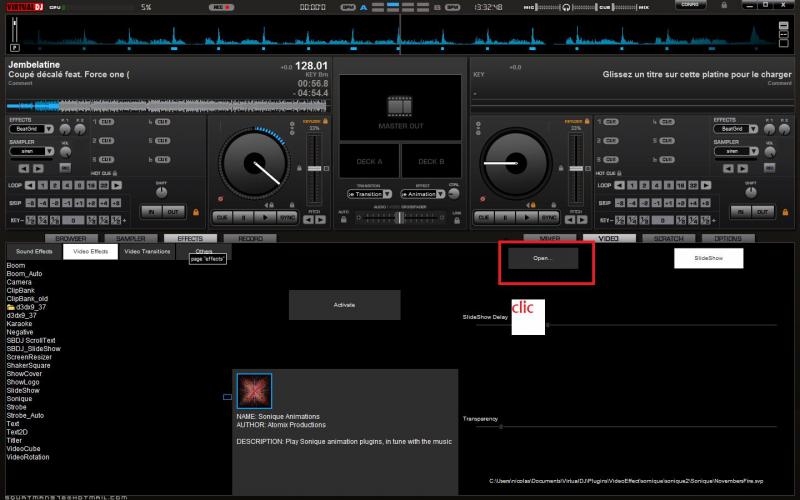The image size is (800, 500).
Task: Open the Video Transitions tab
Action: (147, 251)
